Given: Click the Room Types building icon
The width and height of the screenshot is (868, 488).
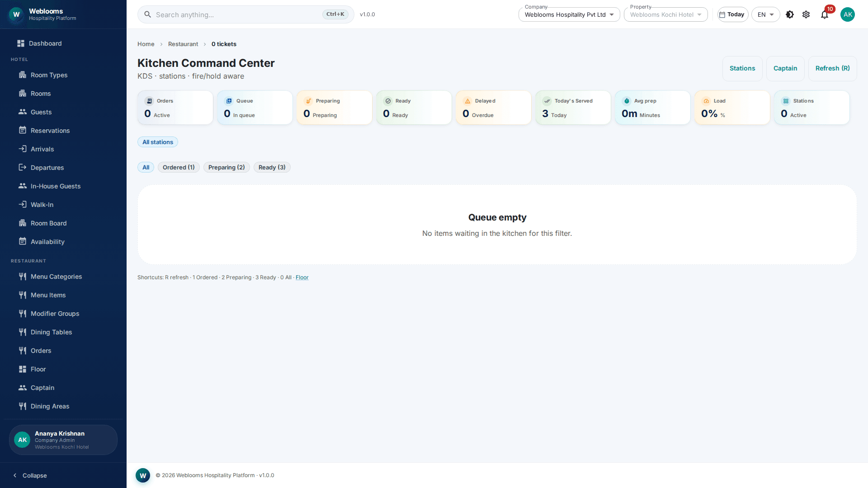Looking at the screenshot, I should tap(23, 75).
